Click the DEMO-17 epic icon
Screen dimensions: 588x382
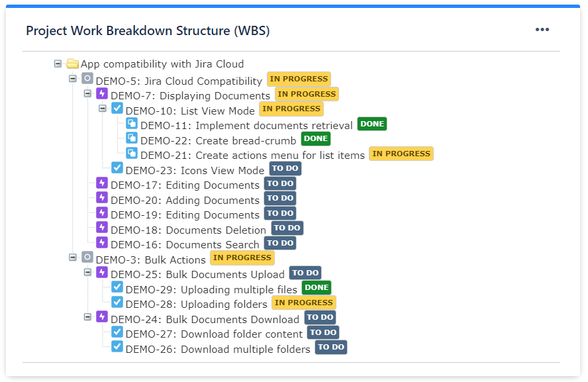(102, 183)
